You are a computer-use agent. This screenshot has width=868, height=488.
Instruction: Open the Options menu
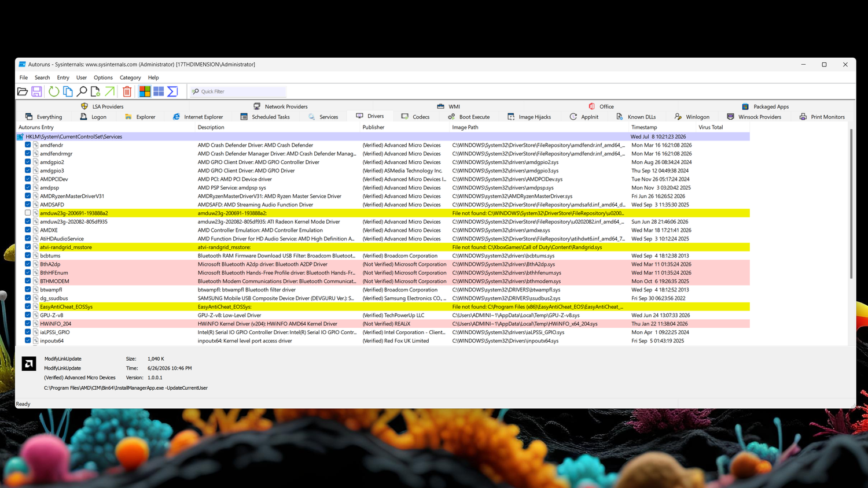click(103, 77)
